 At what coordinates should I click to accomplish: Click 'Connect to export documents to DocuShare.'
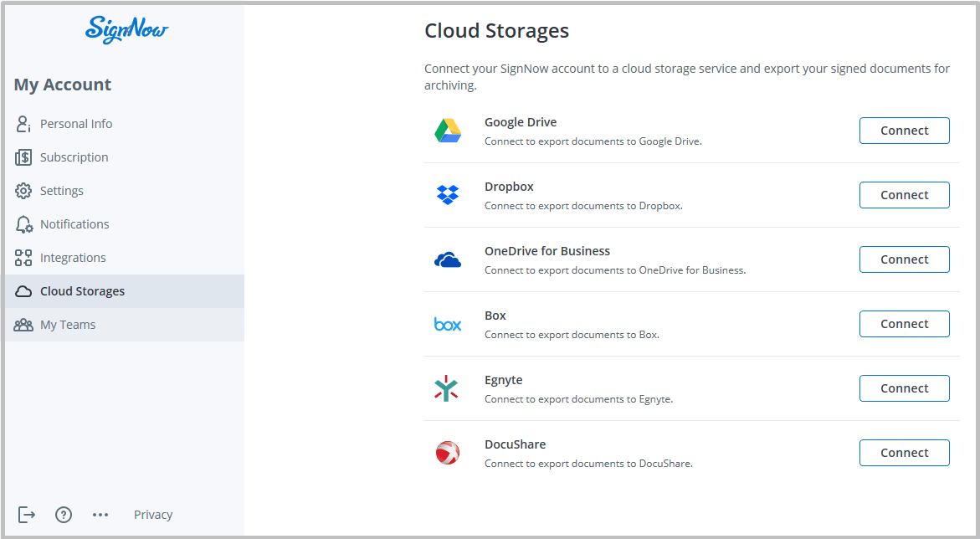tap(588, 464)
